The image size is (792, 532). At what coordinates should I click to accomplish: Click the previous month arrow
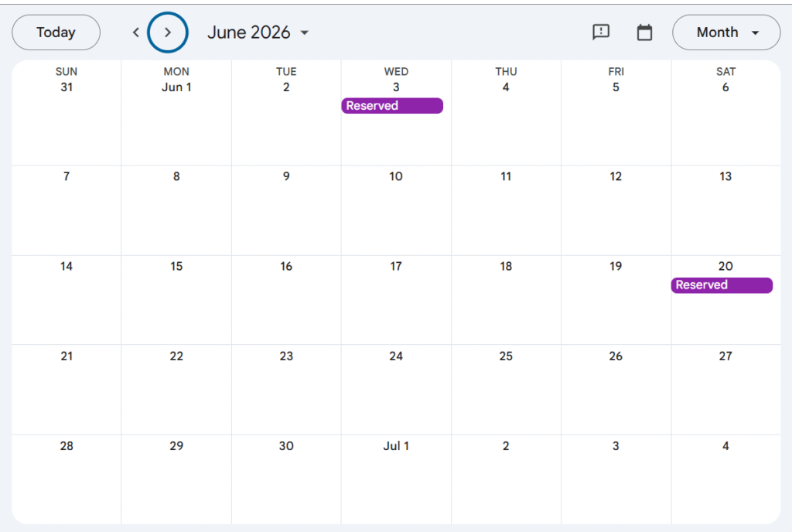[x=136, y=32]
